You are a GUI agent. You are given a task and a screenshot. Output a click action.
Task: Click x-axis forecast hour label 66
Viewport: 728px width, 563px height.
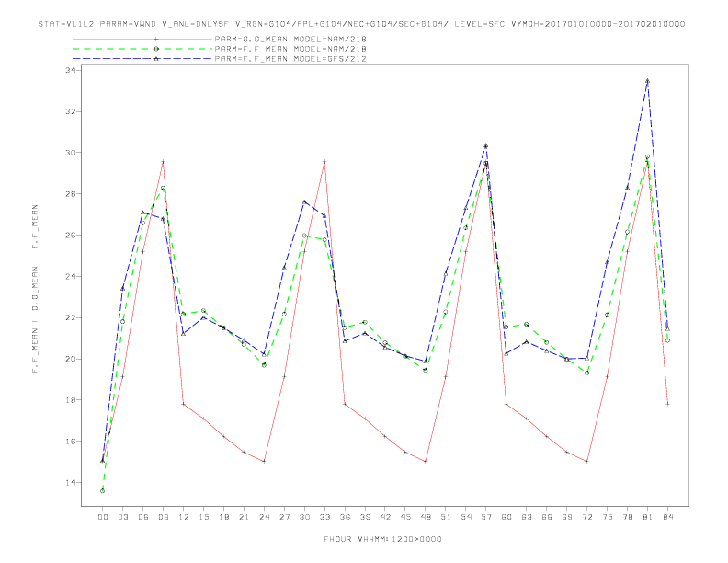click(547, 517)
